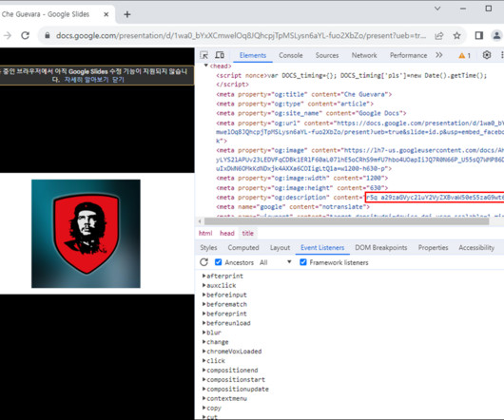Toggle the device toolbar icon in DevTools

pyautogui.click(x=220, y=55)
